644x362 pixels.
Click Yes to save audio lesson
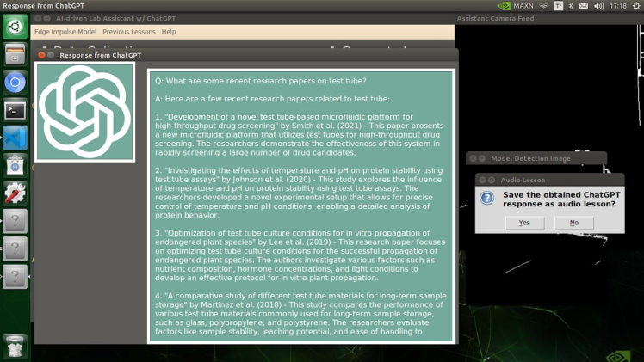point(525,223)
